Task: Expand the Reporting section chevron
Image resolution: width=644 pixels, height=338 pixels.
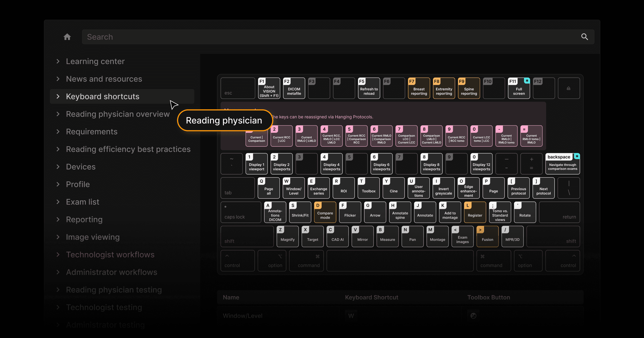Action: (x=58, y=219)
